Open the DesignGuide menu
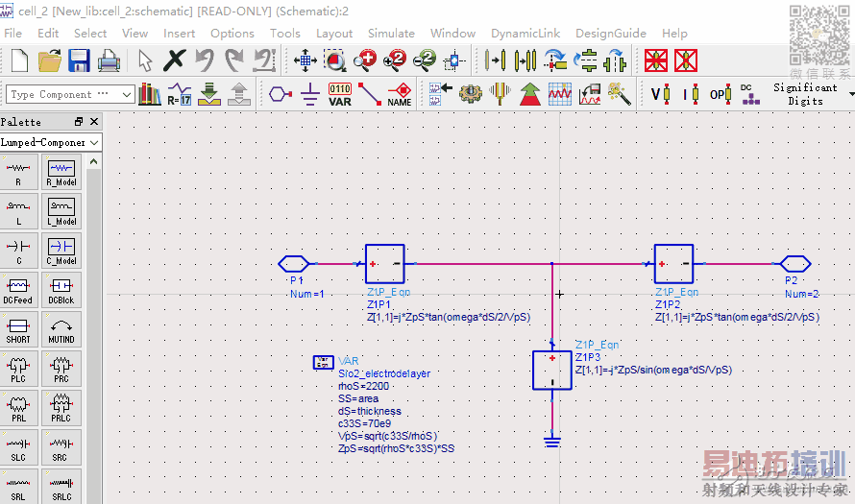Viewport: 855px width, 504px height. pos(611,34)
